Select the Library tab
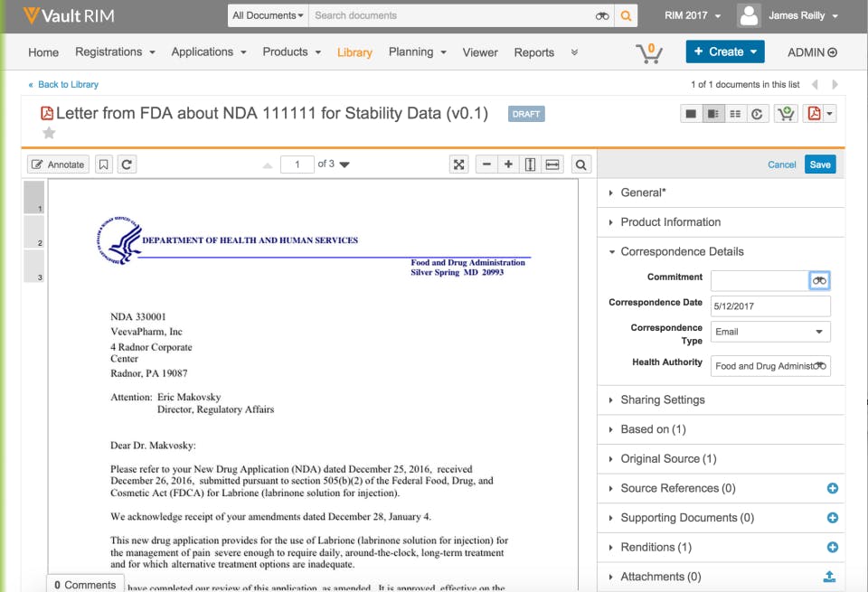This screenshot has width=868, height=592. click(x=354, y=52)
